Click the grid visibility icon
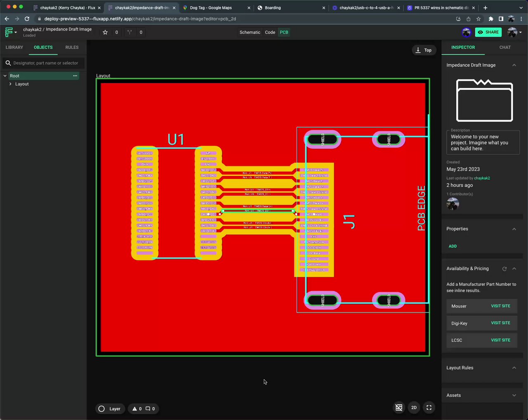Viewport: 528px width, 420px height. tap(399, 408)
